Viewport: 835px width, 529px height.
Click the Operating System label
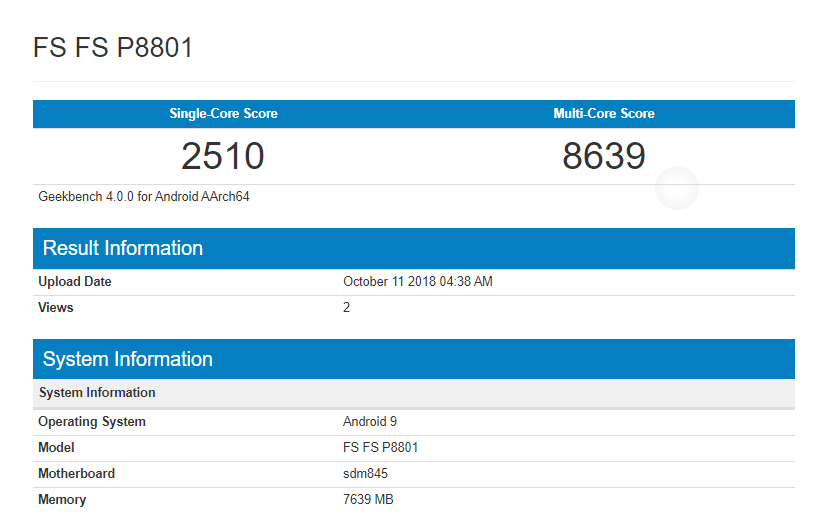pyautogui.click(x=92, y=421)
